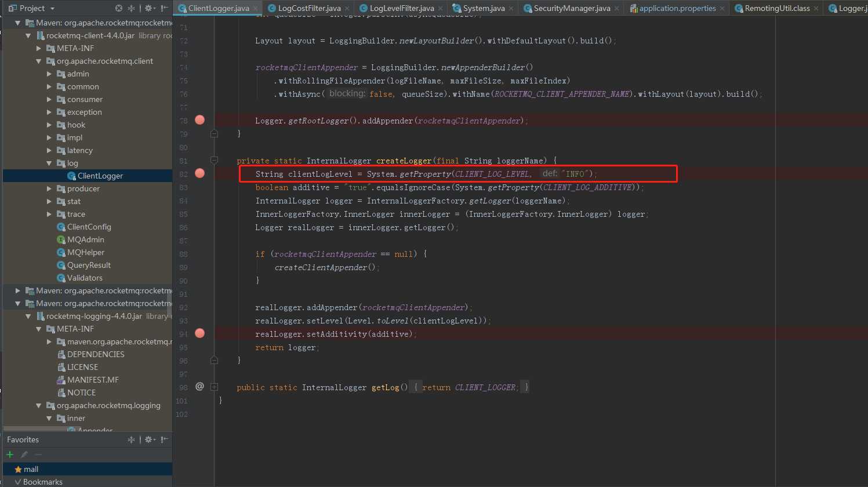Close the LogLevelFilter.java tab
Image resolution: width=868 pixels, height=487 pixels.
coord(440,9)
